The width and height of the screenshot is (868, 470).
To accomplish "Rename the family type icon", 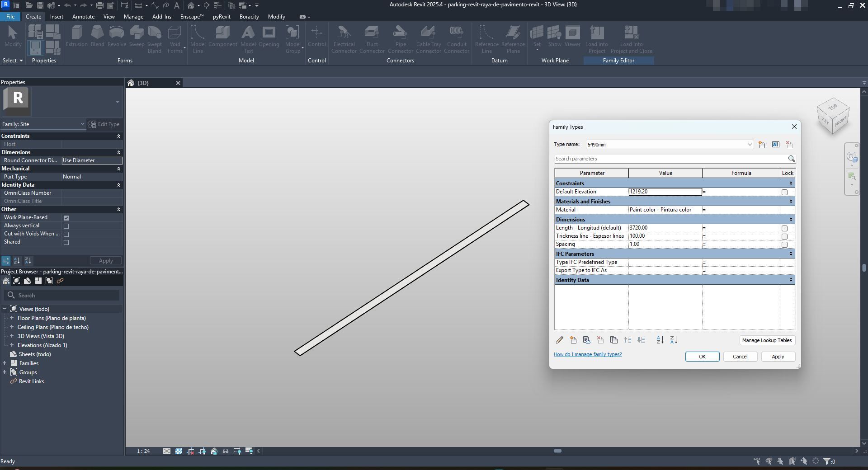I will point(775,145).
